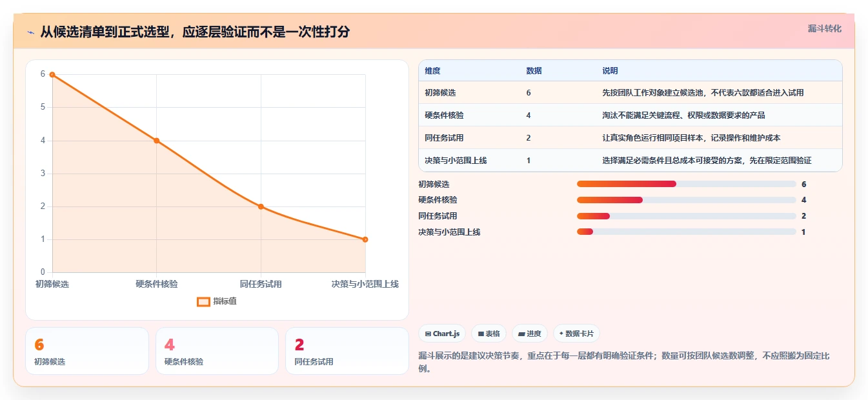868x400 pixels.
Task: Click the 初筛候选 progress bar
Action: pos(686,184)
